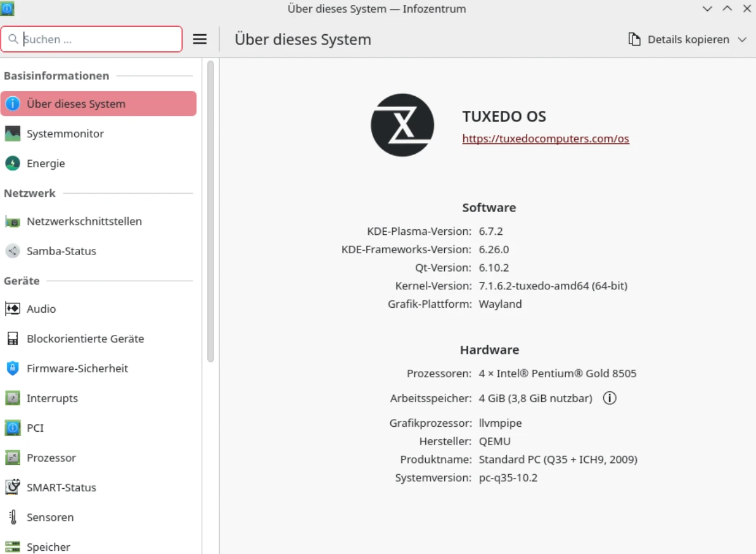Select the Speicher entry
Screen dimensions: 756x554
pyautogui.click(x=98, y=547)
